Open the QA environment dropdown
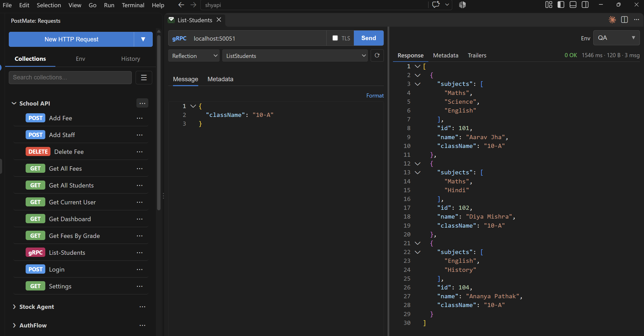Viewport: 644px width, 336px height. 616,38
